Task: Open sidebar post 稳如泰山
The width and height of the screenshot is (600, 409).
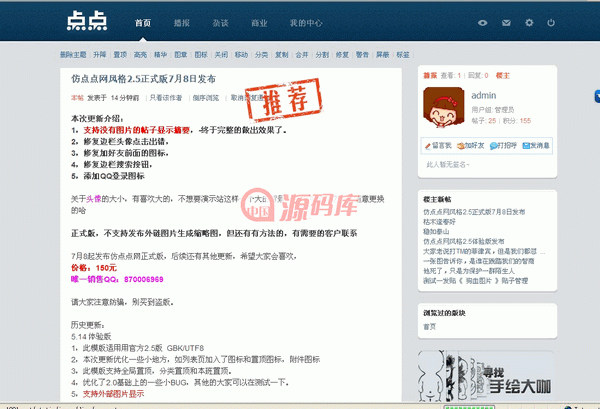Action: [436, 231]
